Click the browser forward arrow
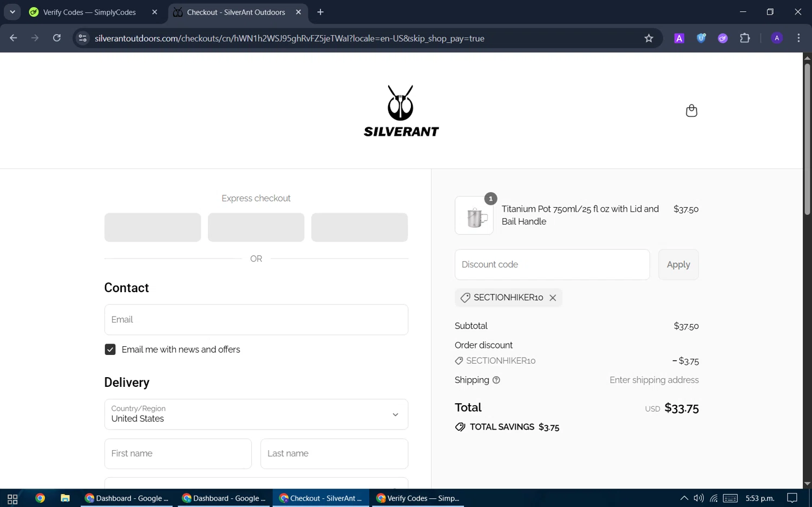Screen dimensions: 812x507 click(35, 38)
